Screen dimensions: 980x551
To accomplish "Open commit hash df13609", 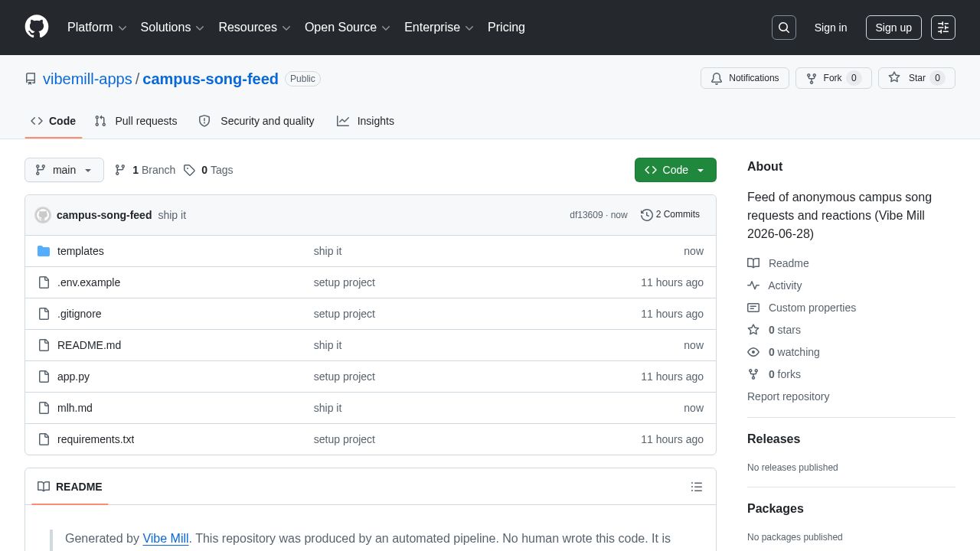I will pos(586,215).
